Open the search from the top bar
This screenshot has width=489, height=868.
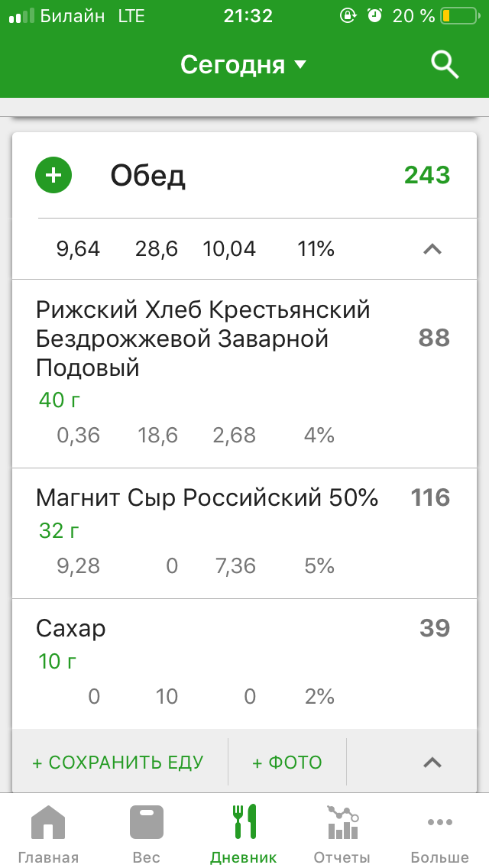point(444,65)
